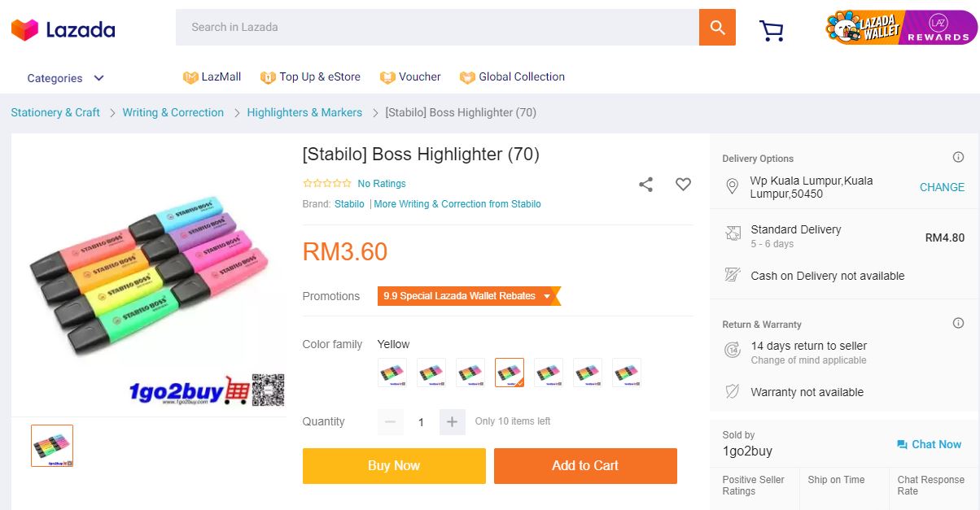Click the Lazada logo
The height and width of the screenshot is (510, 980).
63,30
